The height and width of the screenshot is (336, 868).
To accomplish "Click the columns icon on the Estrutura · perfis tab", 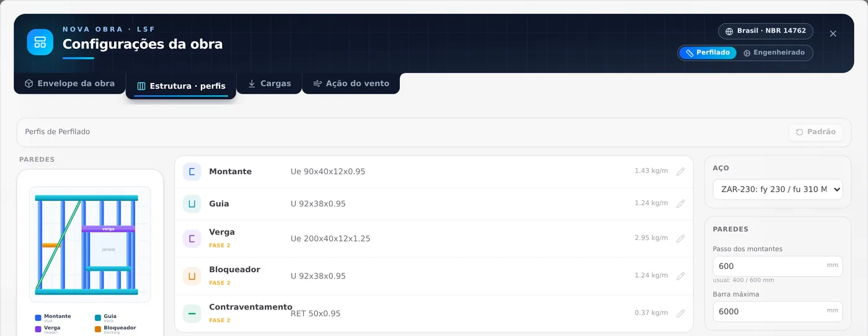I will (141, 86).
